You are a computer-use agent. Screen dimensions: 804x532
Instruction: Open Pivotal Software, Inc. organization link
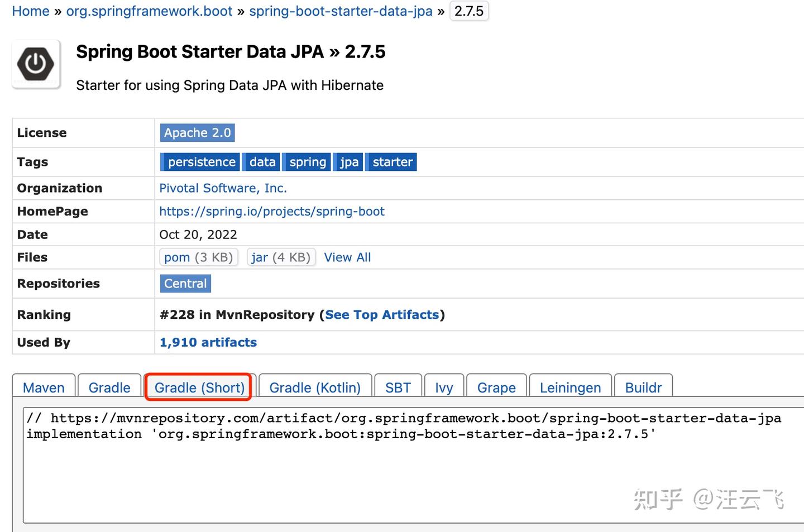click(223, 188)
